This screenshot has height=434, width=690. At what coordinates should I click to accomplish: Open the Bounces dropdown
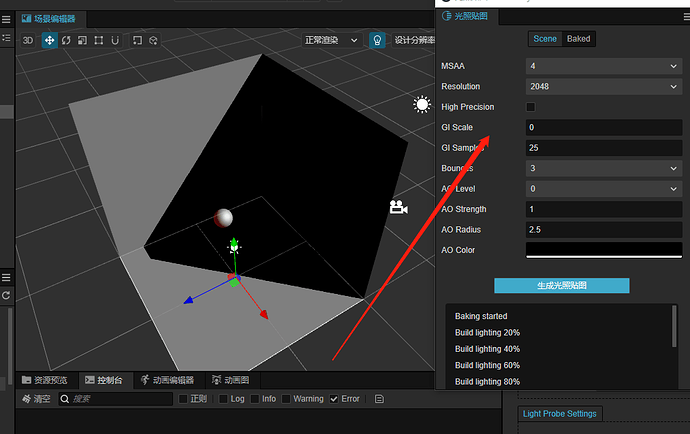(x=604, y=168)
